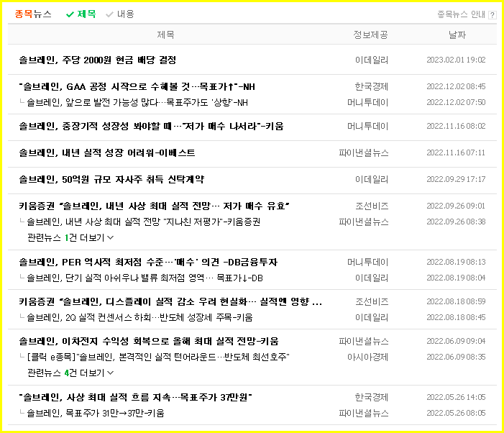Click the 정보제공 column header

tap(370, 35)
